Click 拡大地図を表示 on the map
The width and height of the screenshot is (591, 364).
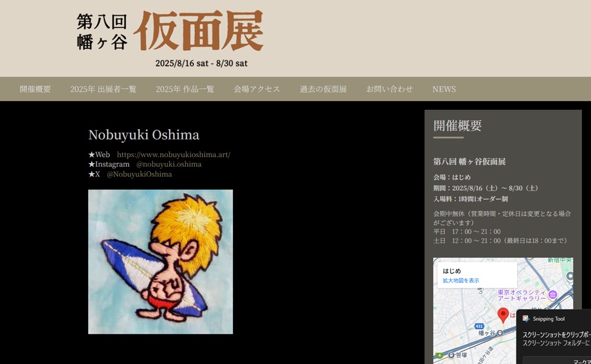pos(461,281)
